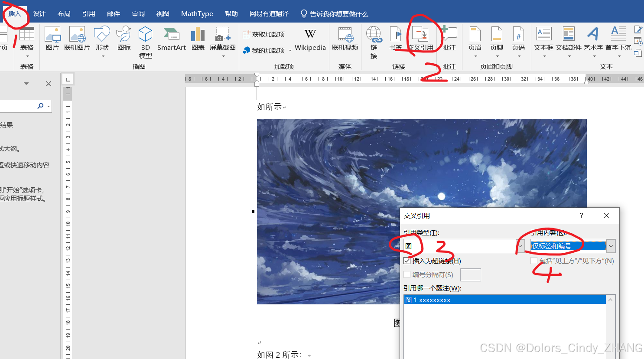644x359 pixels.
Task: Open navigation pane options dropdown arrow
Action: pyautogui.click(x=26, y=84)
